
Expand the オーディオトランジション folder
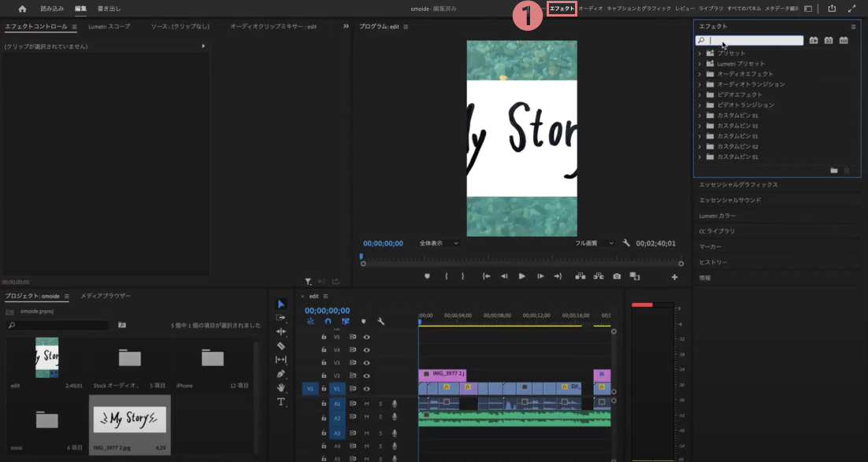[x=699, y=85]
